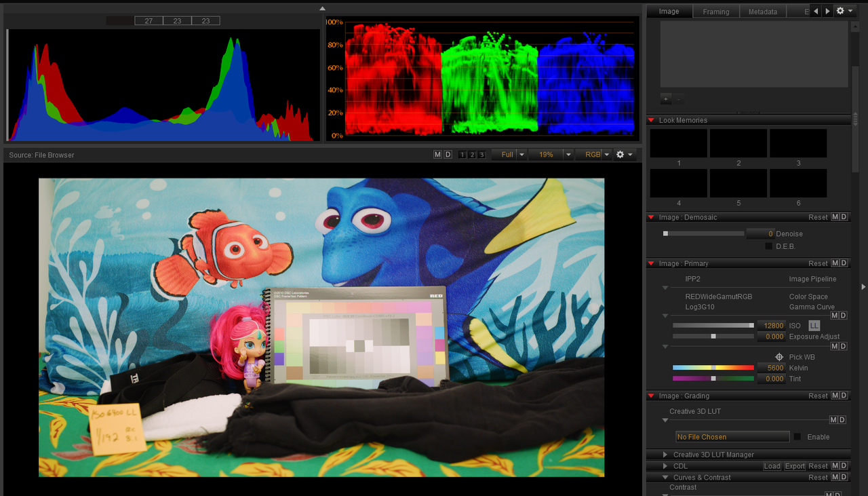The height and width of the screenshot is (496, 868).
Task: Enable the Creative 3D LUT checkbox
Action: (x=797, y=437)
